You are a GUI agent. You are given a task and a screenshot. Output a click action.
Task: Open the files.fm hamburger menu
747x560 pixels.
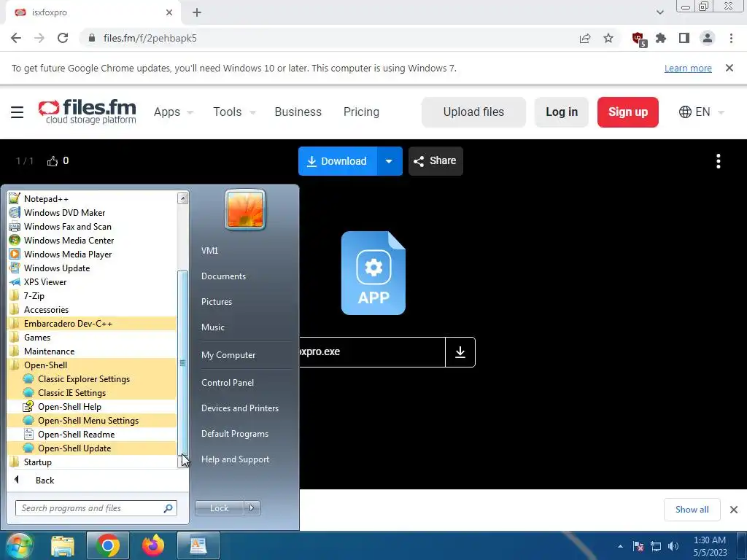(18, 112)
